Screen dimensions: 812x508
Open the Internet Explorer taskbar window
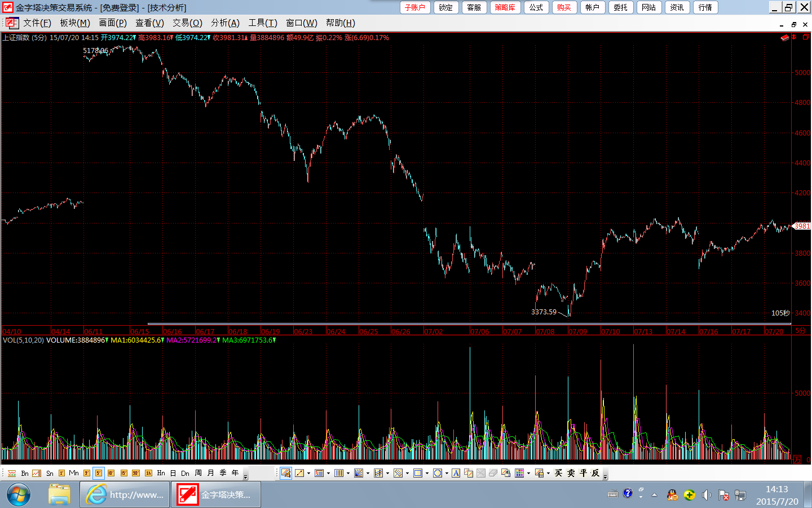tap(125, 495)
